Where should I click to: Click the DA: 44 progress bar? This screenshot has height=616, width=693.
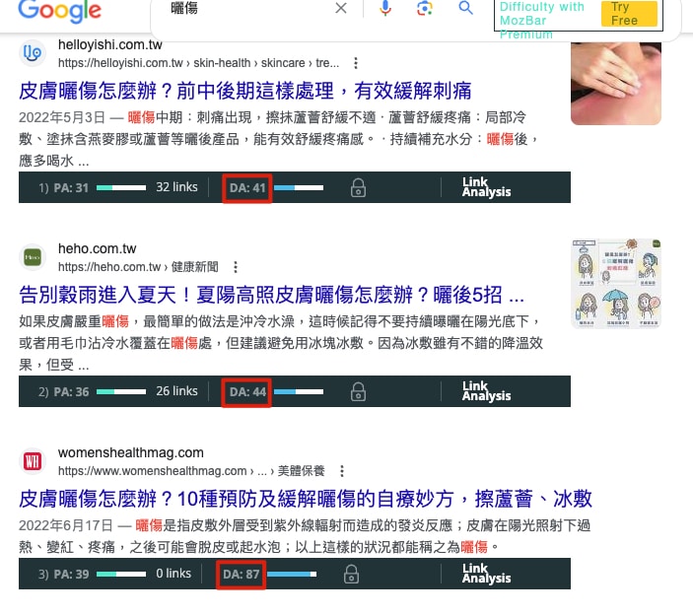299,392
